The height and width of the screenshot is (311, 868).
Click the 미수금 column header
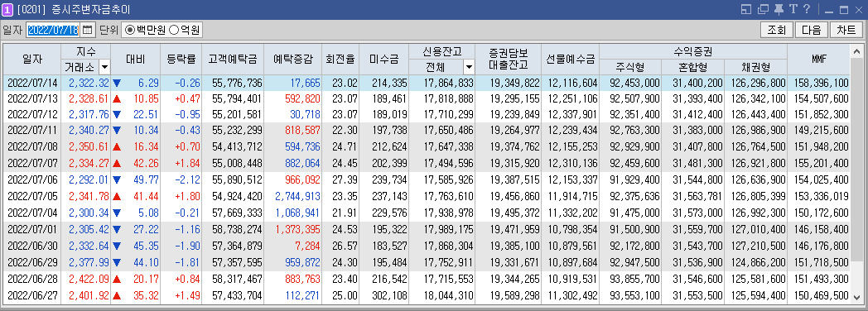click(x=384, y=60)
